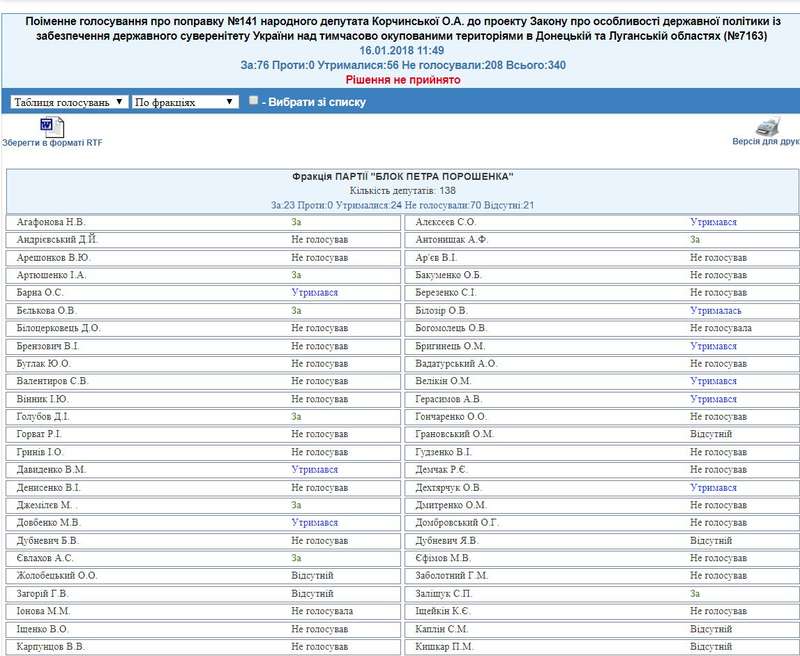The width and height of the screenshot is (800, 656).
Task: Select deputy name Агафонова Н.В.
Action: (52, 222)
